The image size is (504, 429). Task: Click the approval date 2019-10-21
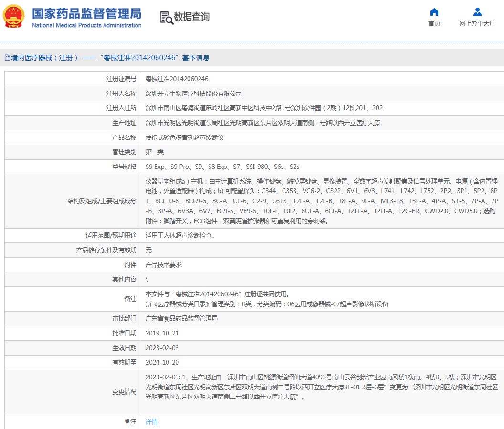[x=162, y=333]
